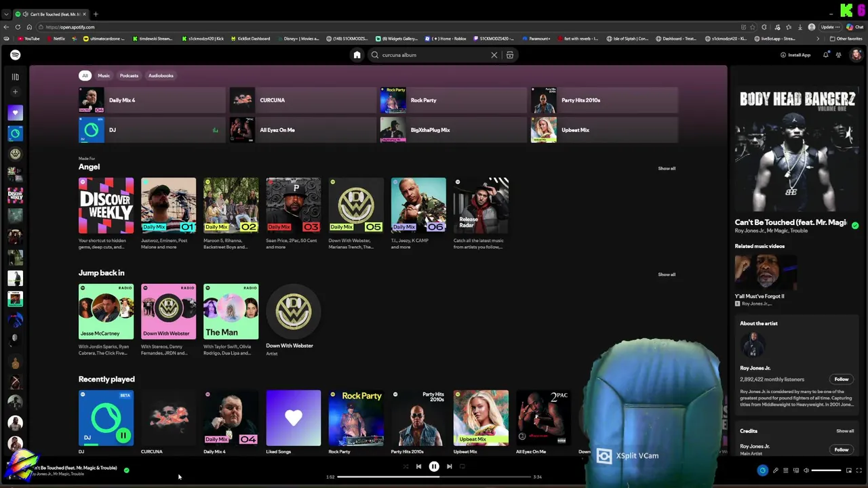
Task: Open Rock Party shortcut tile
Action: (x=454, y=100)
